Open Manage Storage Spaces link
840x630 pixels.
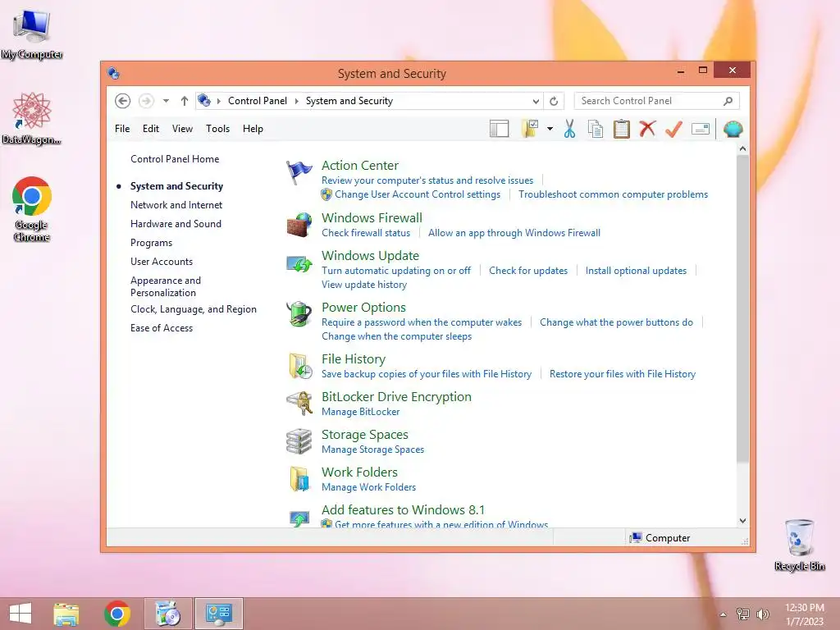tap(373, 450)
